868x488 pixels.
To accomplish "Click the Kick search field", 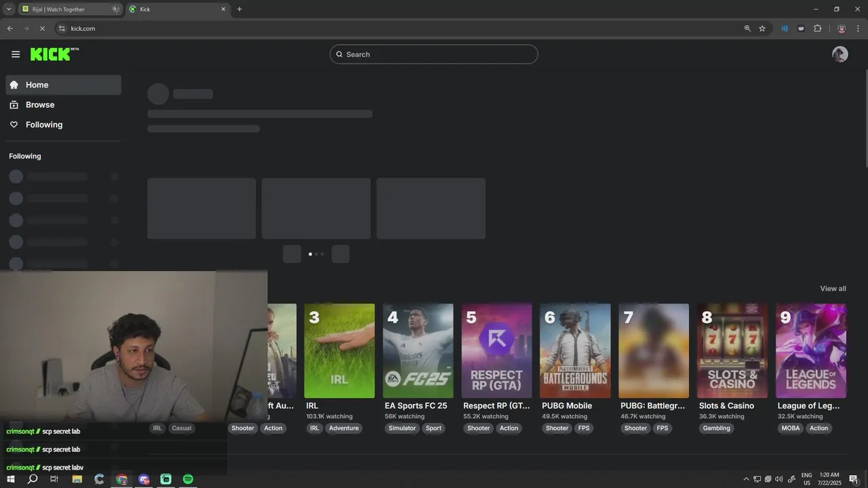I will (x=434, y=54).
